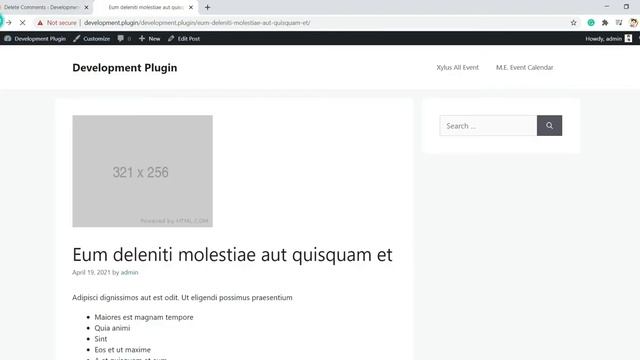The width and height of the screenshot is (640, 360).
Task: Minimize the browser window
Action: click(x=607, y=7)
